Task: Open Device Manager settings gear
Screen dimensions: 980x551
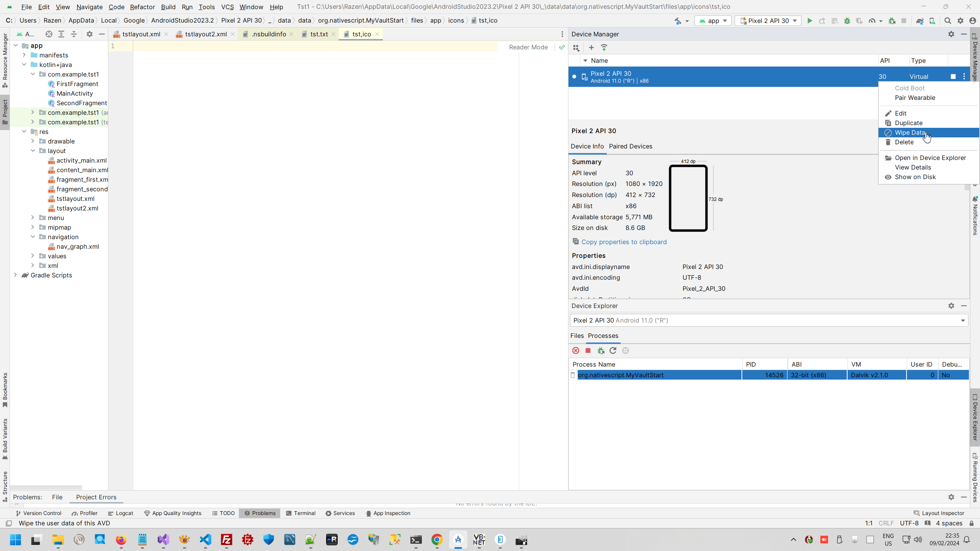Action: point(951,34)
